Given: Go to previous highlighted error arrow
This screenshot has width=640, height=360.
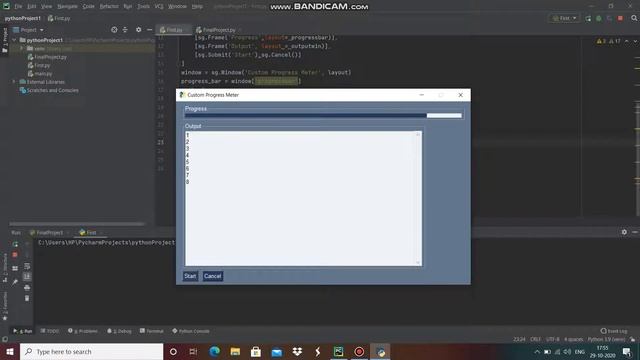Looking at the screenshot, I should [x=627, y=41].
